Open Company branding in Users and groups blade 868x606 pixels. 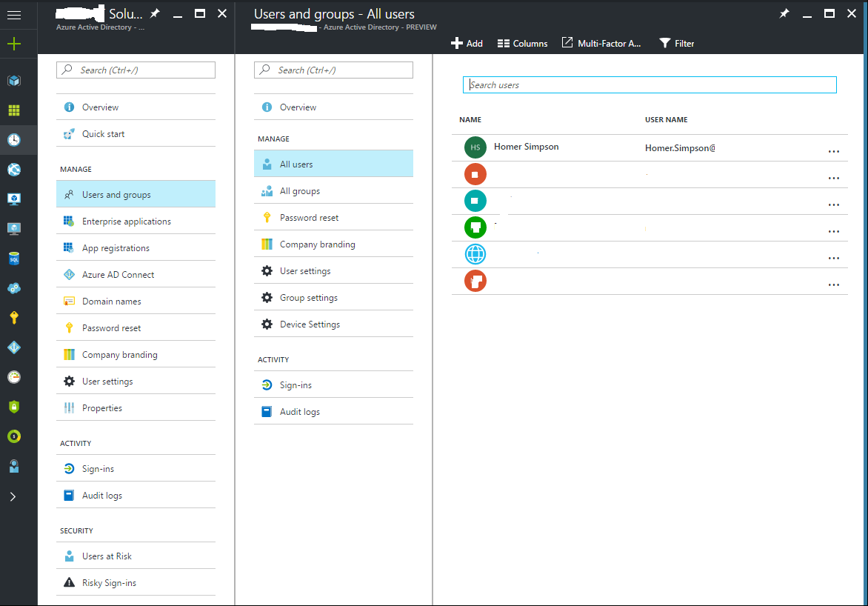click(333, 244)
